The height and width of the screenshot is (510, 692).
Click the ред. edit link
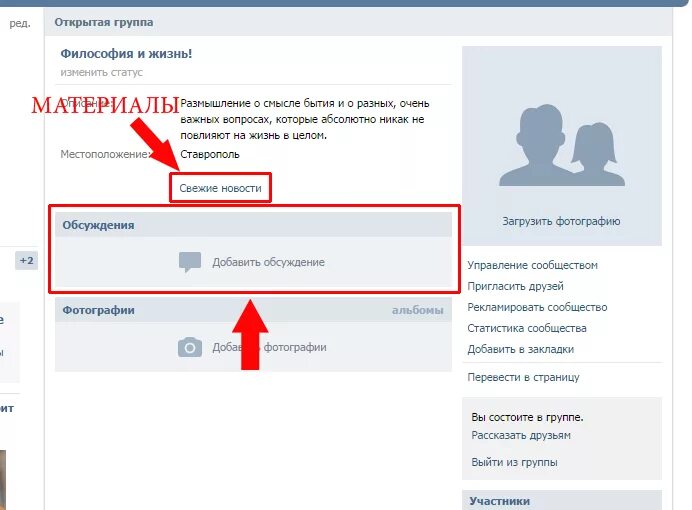[20, 23]
